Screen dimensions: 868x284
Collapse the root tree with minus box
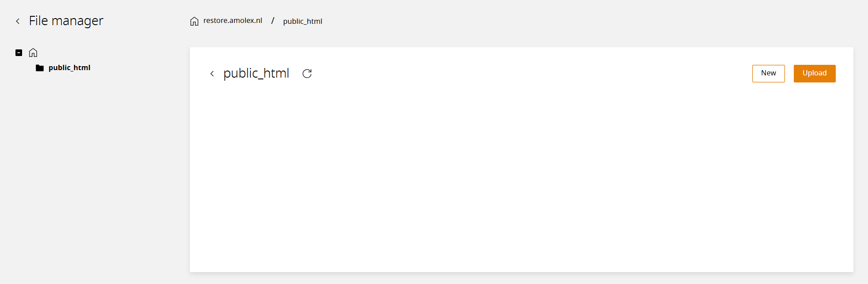[x=19, y=53]
